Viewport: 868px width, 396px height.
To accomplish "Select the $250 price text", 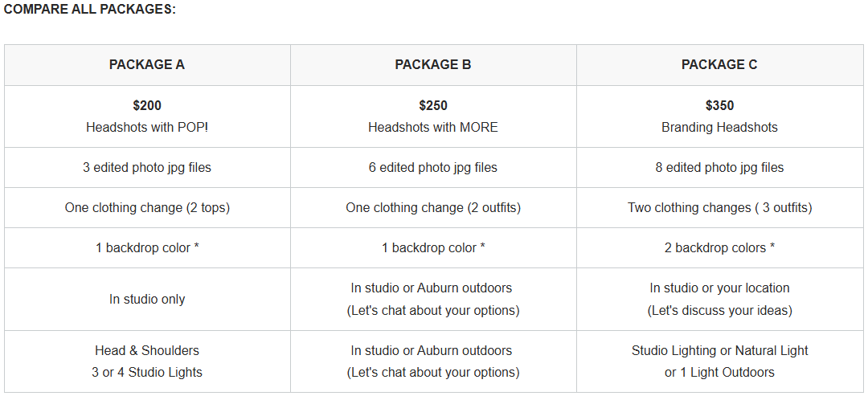I will (433, 105).
